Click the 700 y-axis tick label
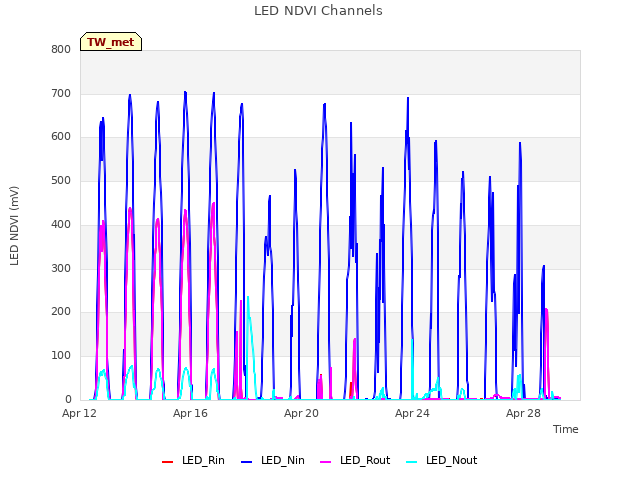This screenshot has height=480, width=640. [61, 93]
